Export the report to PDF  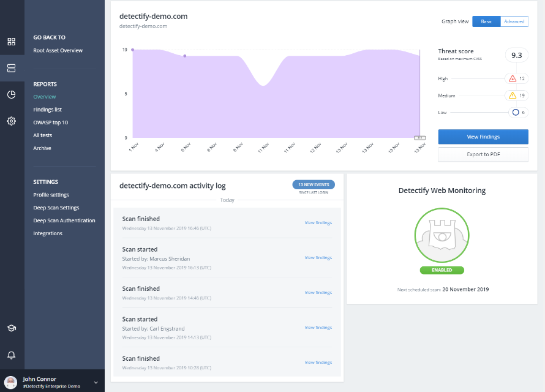tap(483, 154)
